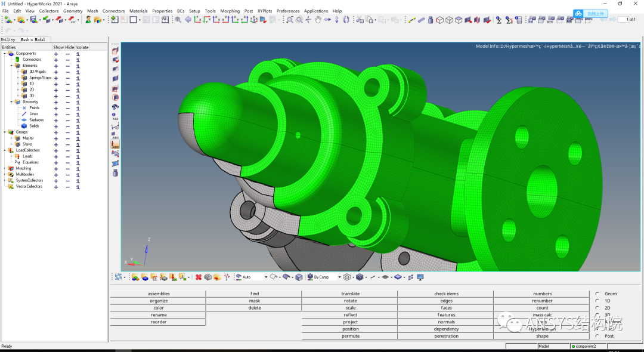Viewport: 644px width, 352px height.
Task: Select the Geom radio button
Action: point(597,294)
